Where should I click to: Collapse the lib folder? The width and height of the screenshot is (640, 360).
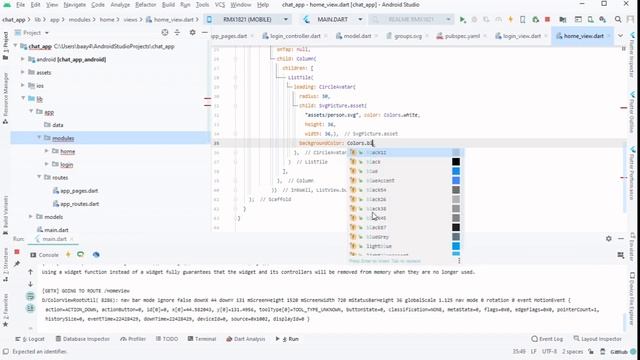tap(23, 99)
